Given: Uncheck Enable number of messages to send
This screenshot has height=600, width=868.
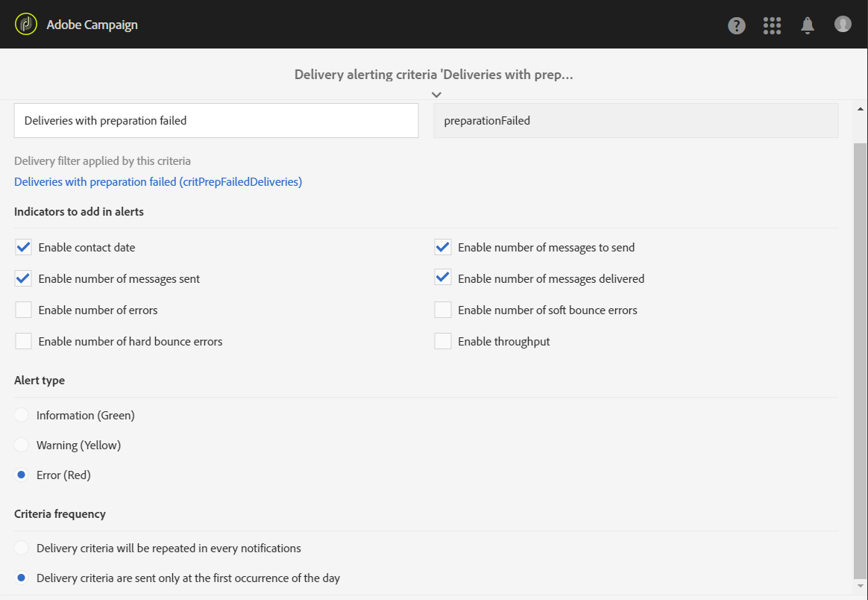Looking at the screenshot, I should (x=443, y=247).
